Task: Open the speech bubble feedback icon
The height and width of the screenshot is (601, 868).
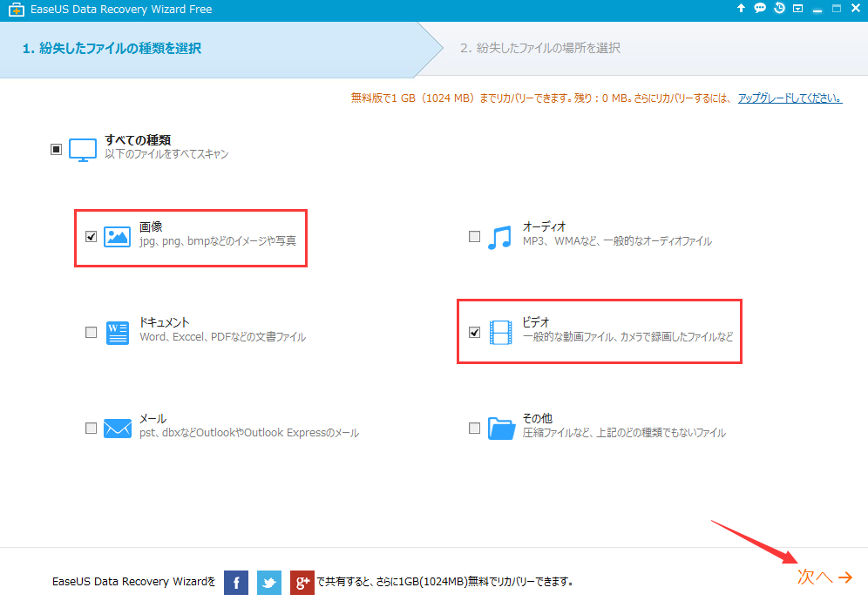Action: point(760,9)
